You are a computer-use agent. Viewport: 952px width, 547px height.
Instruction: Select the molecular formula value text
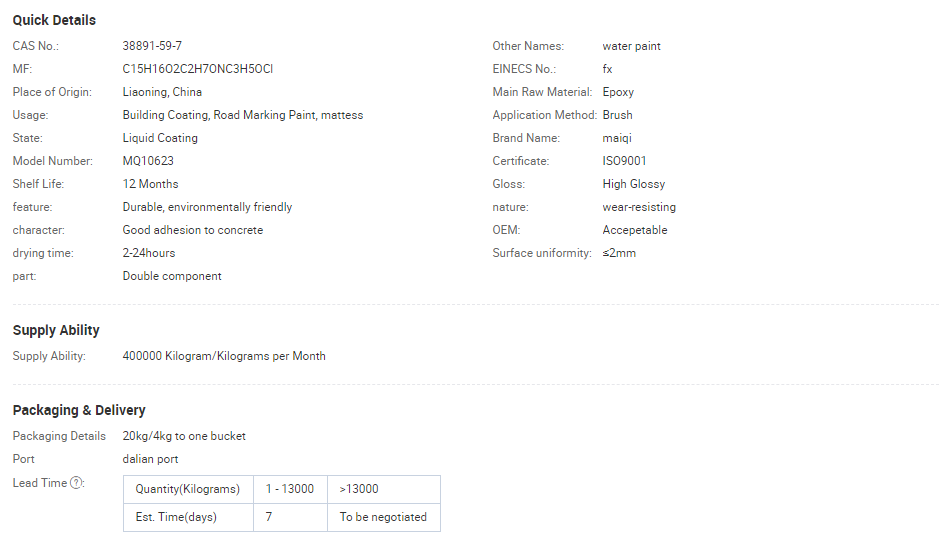tap(197, 69)
